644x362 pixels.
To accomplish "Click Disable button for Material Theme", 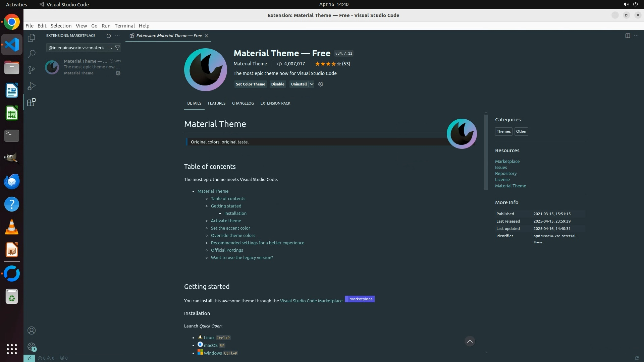I will [x=277, y=84].
